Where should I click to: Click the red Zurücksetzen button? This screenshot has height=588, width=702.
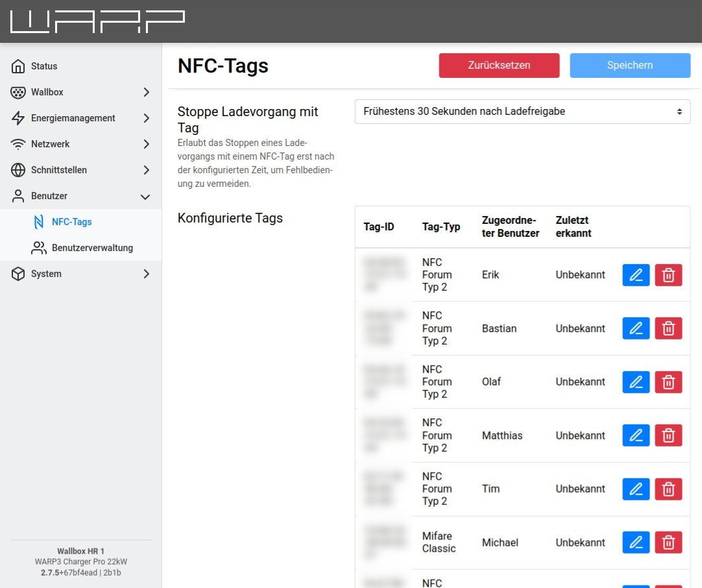499,66
